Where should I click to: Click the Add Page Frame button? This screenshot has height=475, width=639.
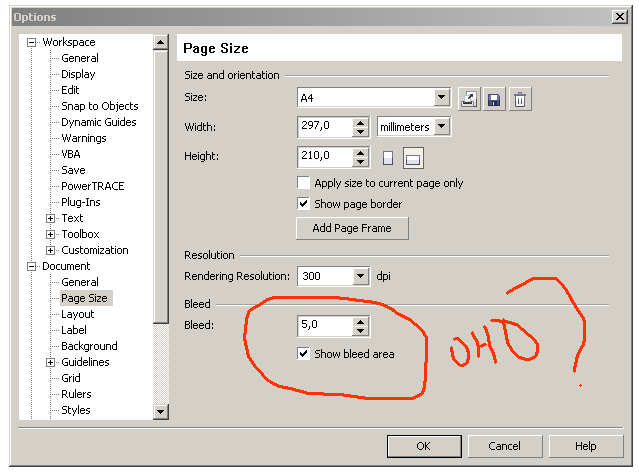pyautogui.click(x=352, y=228)
